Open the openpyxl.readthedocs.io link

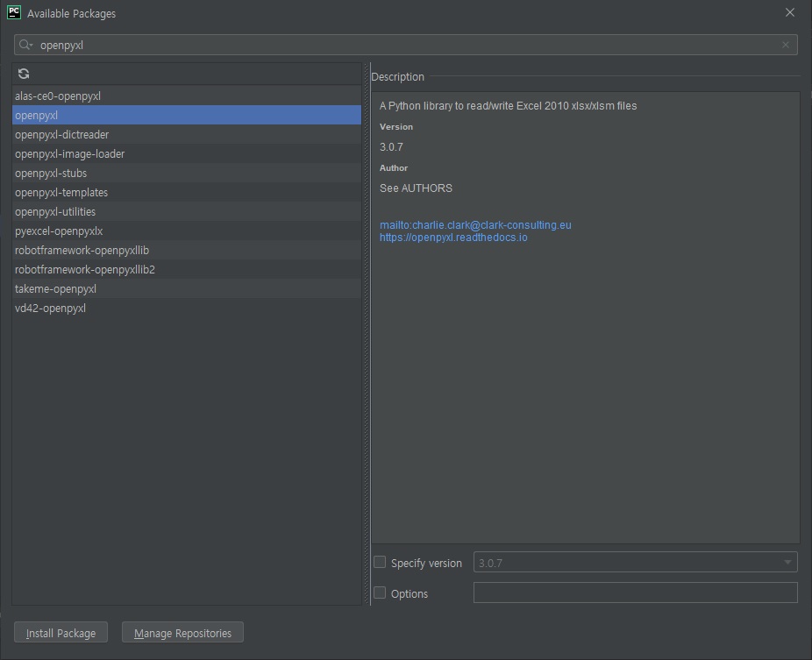tap(453, 238)
